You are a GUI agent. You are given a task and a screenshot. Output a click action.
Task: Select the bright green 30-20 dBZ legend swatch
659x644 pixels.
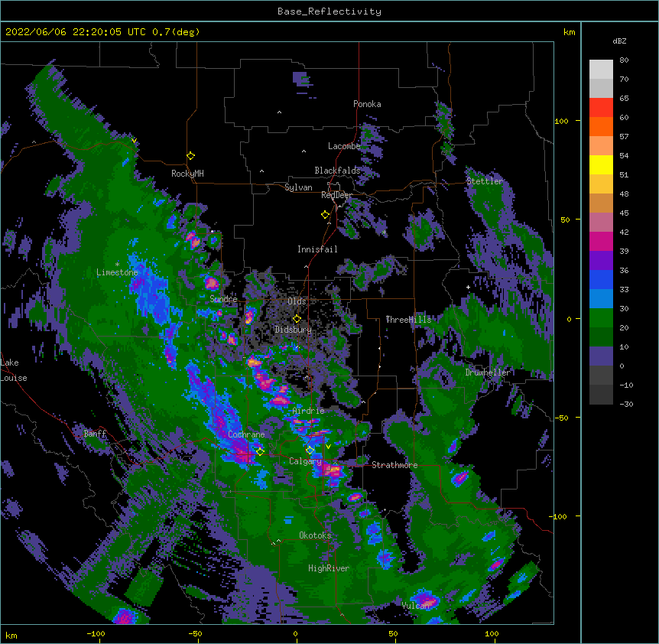coord(601,318)
